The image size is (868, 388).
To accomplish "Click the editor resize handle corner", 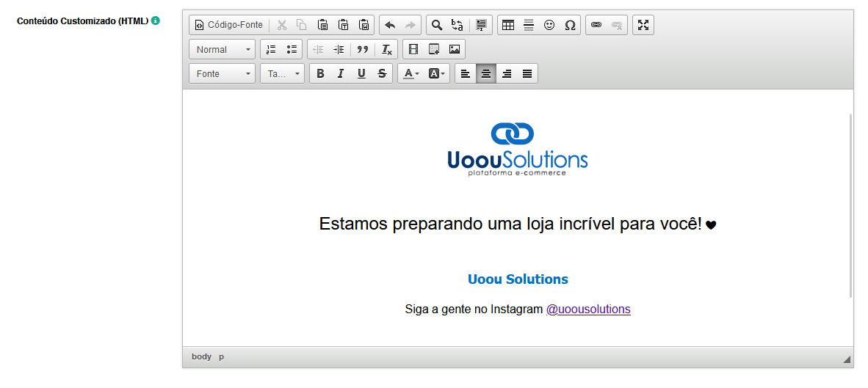I will click(x=847, y=360).
